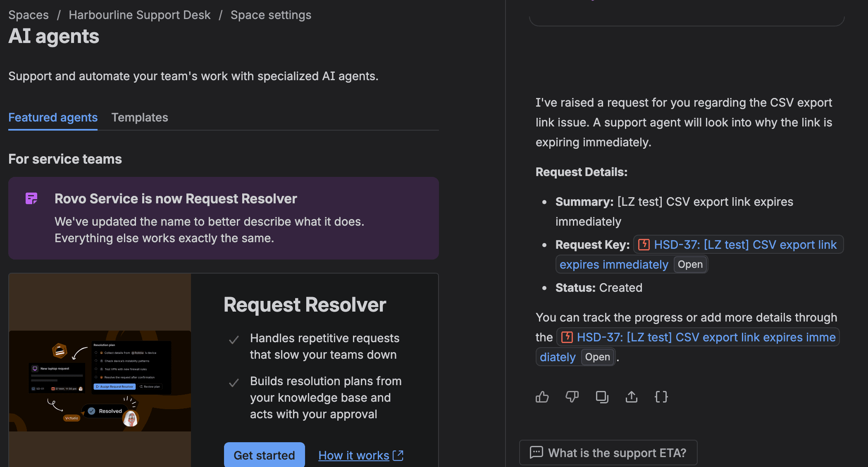The width and height of the screenshot is (868, 467).
Task: Click the Get started button
Action: tap(265, 455)
